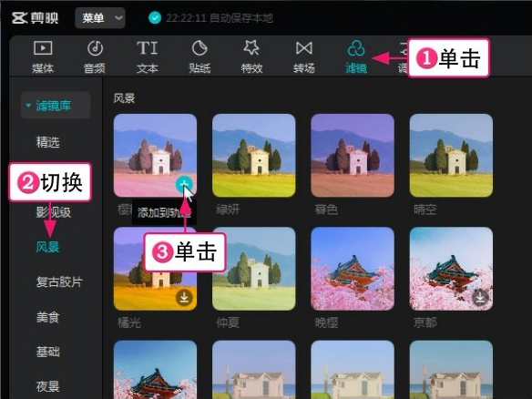Open the 特效 effects tab

pos(251,57)
